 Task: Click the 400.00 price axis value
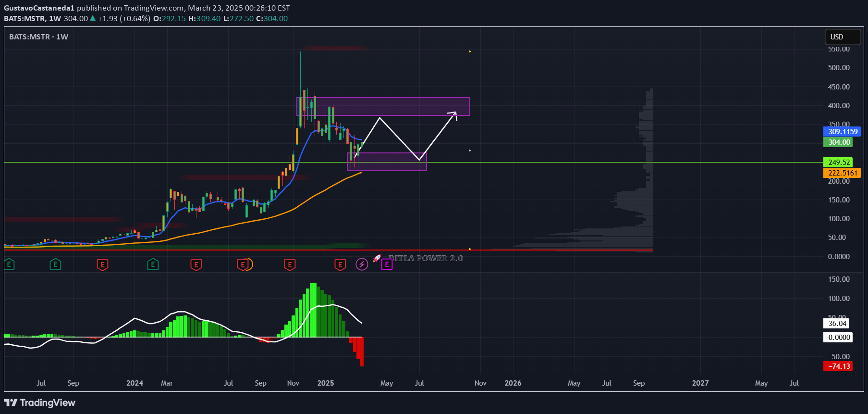[x=839, y=105]
